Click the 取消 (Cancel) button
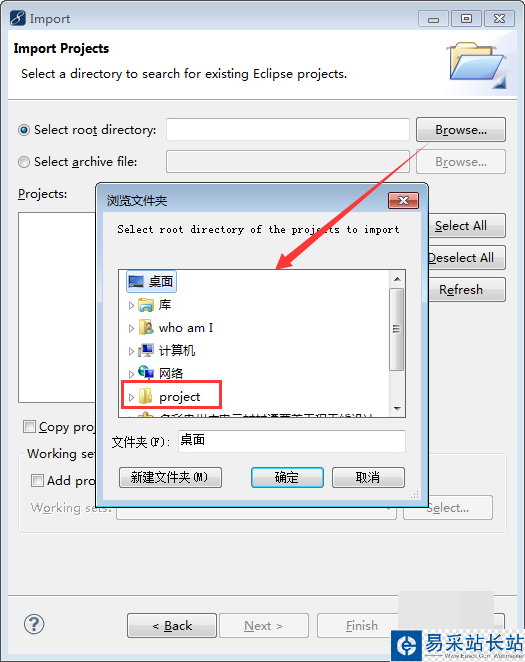This screenshot has width=525, height=662. coord(368,478)
